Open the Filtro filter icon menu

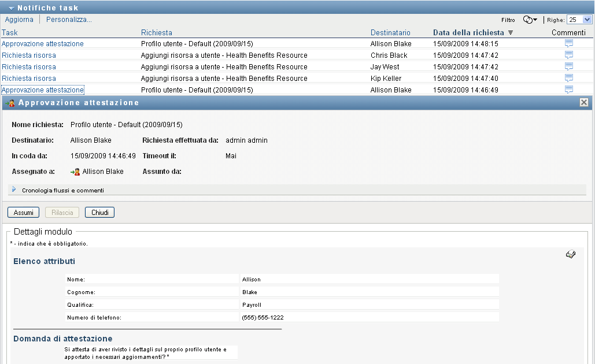pyautogui.click(x=530, y=20)
